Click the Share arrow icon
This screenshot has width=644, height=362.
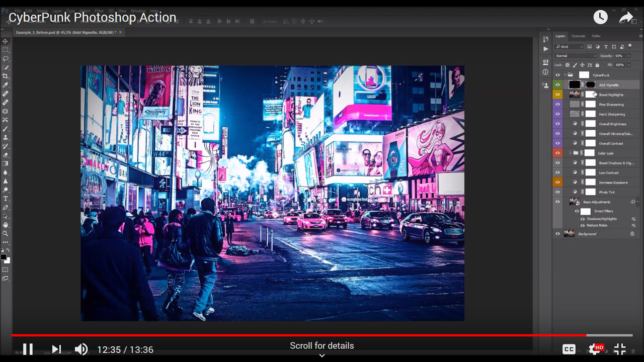click(626, 17)
